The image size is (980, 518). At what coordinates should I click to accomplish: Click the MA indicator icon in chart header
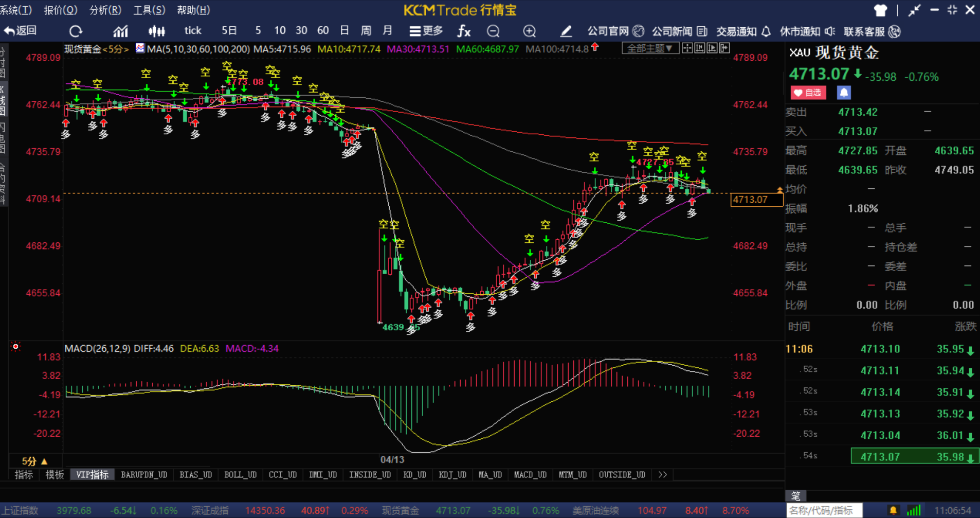(140, 48)
